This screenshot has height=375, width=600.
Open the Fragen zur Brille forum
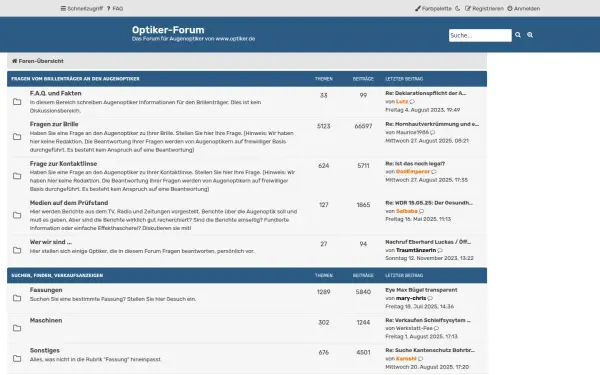click(54, 124)
